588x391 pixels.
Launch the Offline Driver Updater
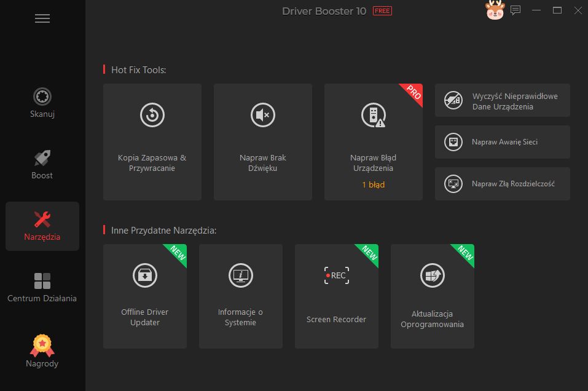(x=144, y=295)
